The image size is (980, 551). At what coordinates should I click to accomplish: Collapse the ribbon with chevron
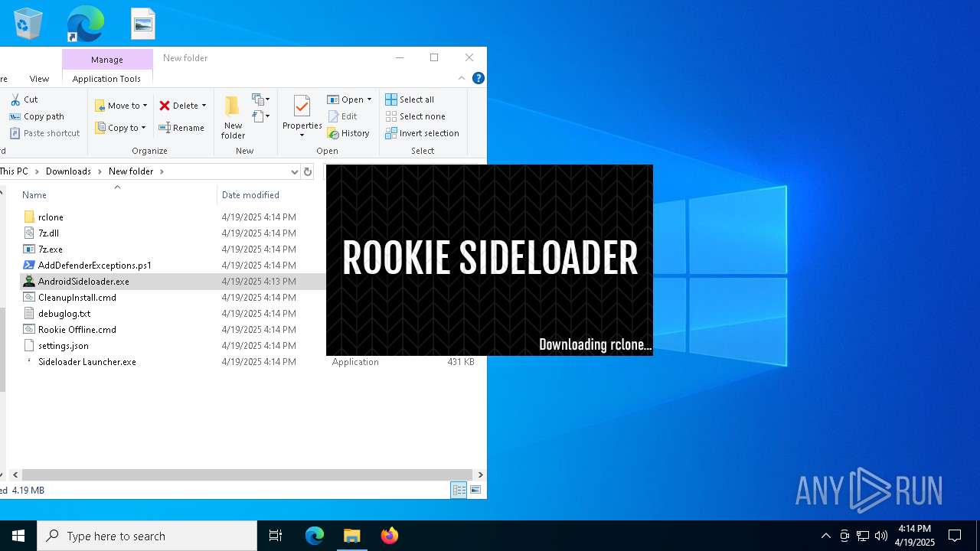462,78
